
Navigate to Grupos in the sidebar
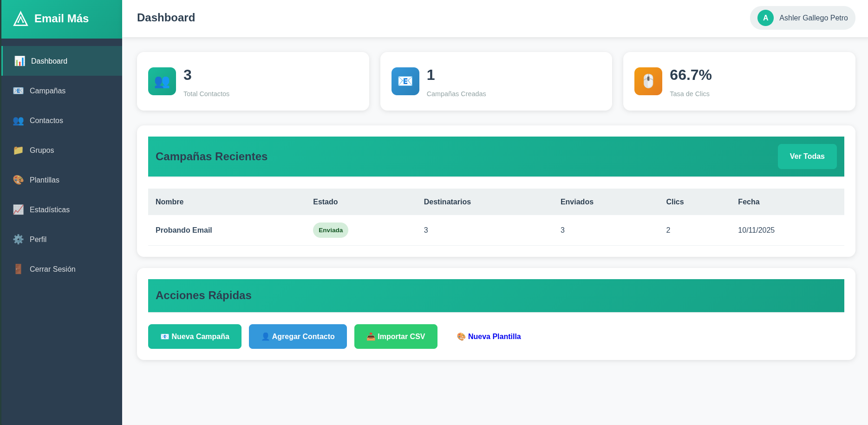pyautogui.click(x=62, y=150)
